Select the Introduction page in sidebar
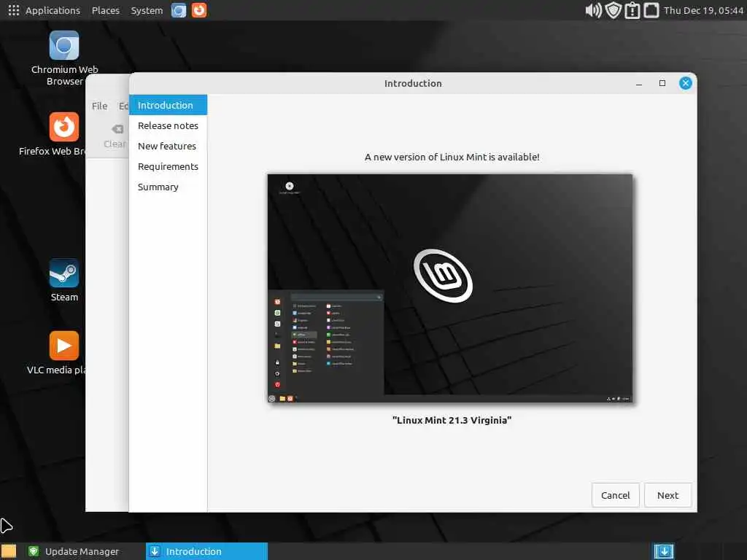747x560 pixels. (x=169, y=105)
